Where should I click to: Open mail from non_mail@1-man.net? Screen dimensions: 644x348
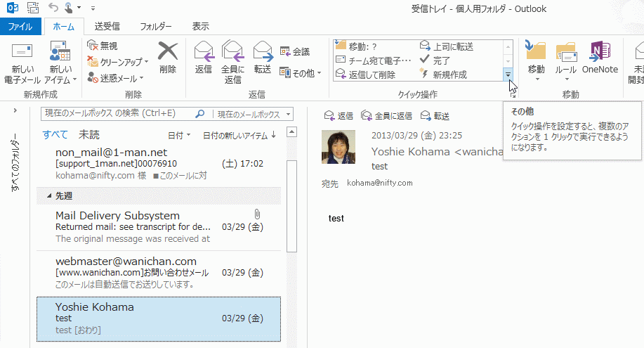pyautogui.click(x=159, y=164)
